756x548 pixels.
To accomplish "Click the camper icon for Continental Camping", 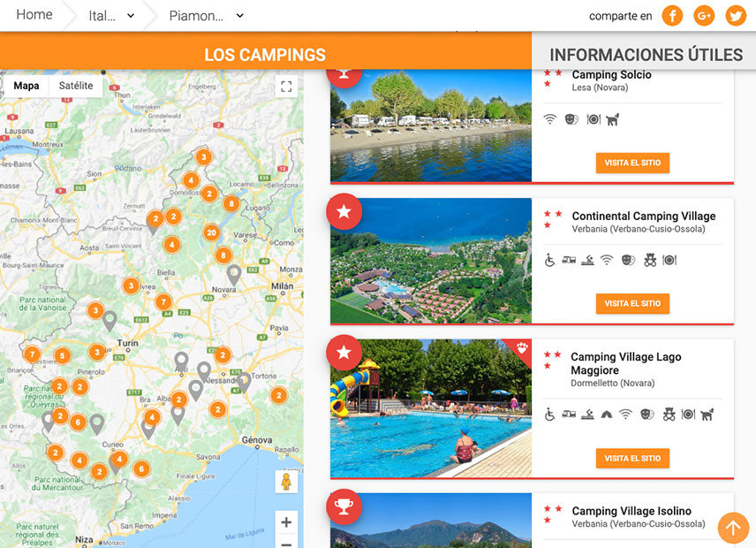I will pyautogui.click(x=569, y=261).
